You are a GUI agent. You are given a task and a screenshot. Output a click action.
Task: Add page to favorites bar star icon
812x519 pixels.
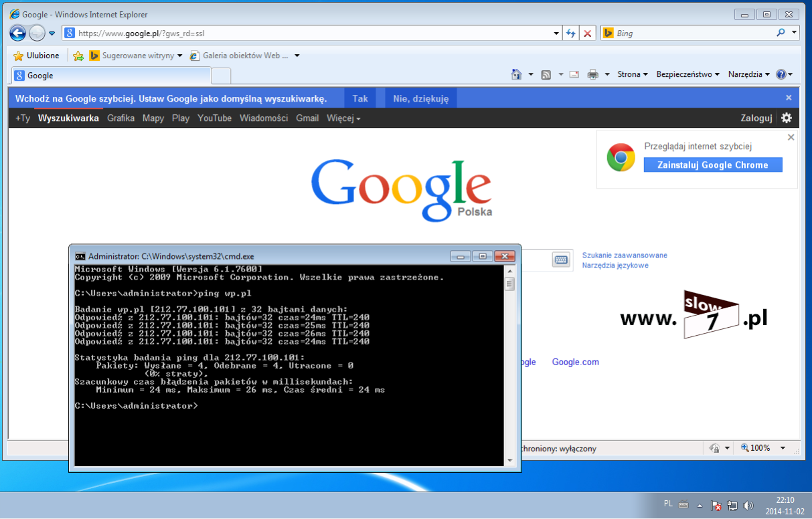click(78, 56)
